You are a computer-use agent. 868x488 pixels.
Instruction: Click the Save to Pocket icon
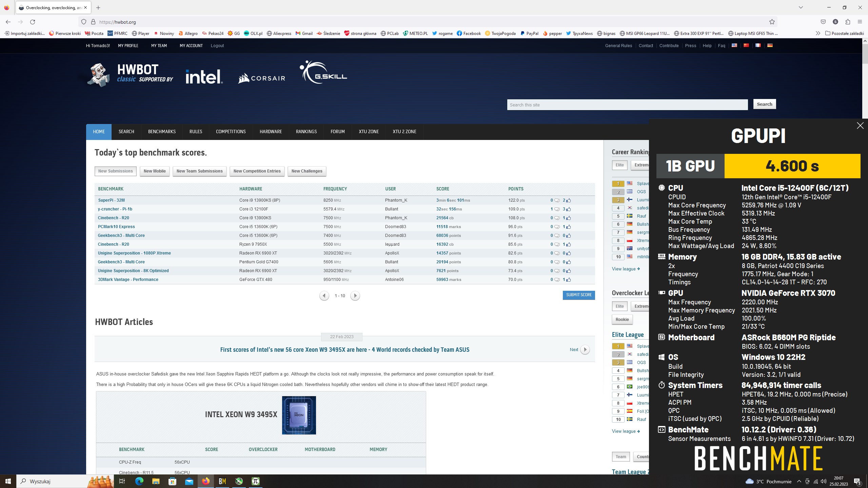[823, 22]
